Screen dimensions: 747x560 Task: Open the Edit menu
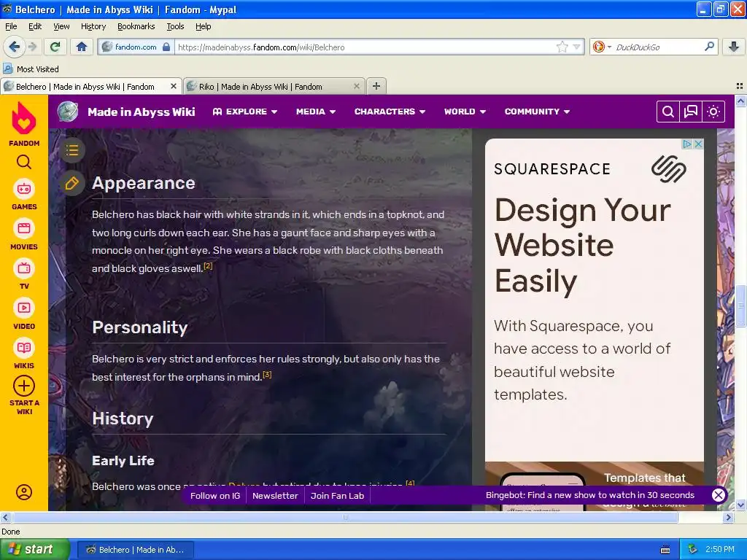click(35, 26)
